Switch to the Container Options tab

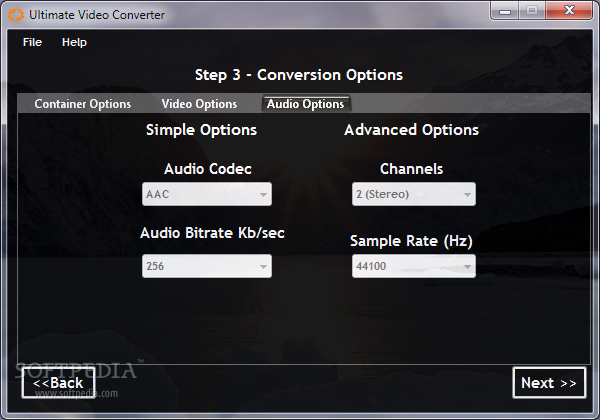coord(83,104)
